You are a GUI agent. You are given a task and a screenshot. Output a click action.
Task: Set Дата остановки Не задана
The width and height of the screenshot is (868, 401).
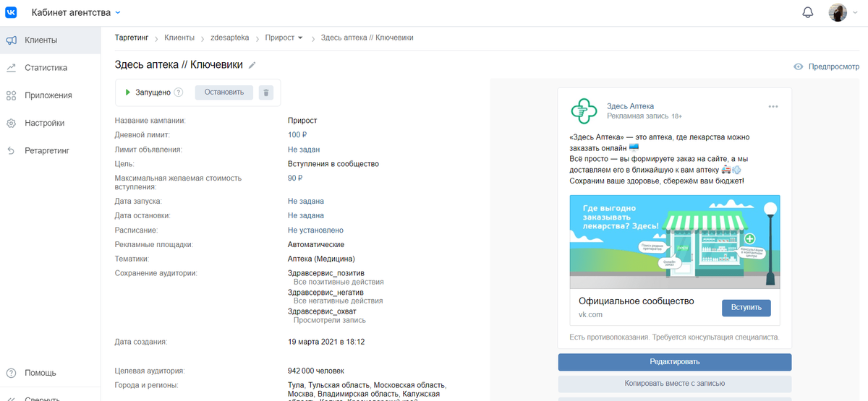tap(306, 215)
